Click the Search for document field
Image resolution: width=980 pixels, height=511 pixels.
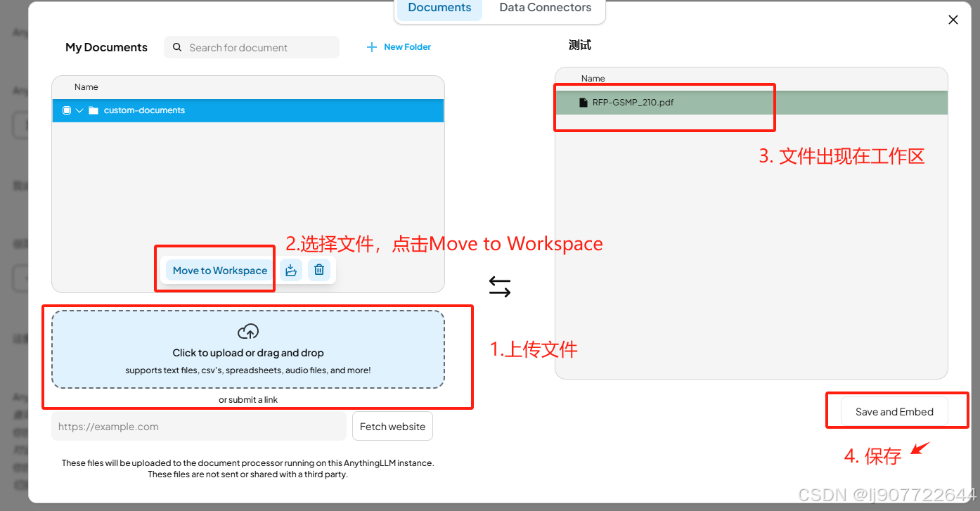[252, 48]
